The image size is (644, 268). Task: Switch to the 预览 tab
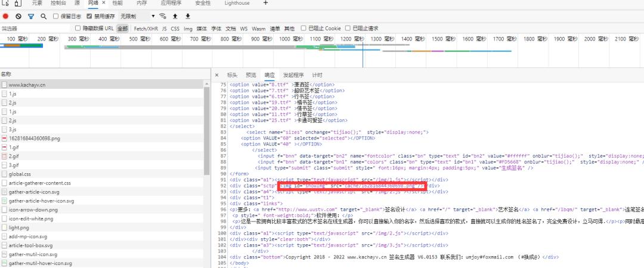point(251,75)
